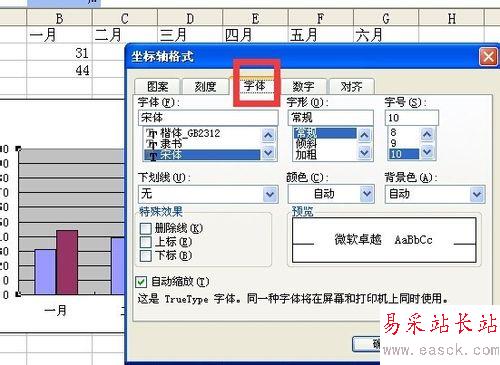Click cell containing 五月 in spreadsheet
500x365 pixels.
coord(321,35)
